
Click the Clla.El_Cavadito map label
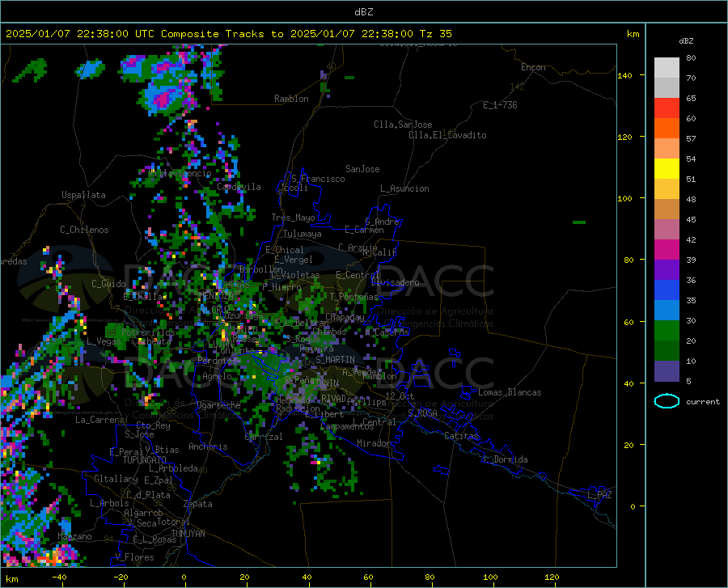pos(447,135)
